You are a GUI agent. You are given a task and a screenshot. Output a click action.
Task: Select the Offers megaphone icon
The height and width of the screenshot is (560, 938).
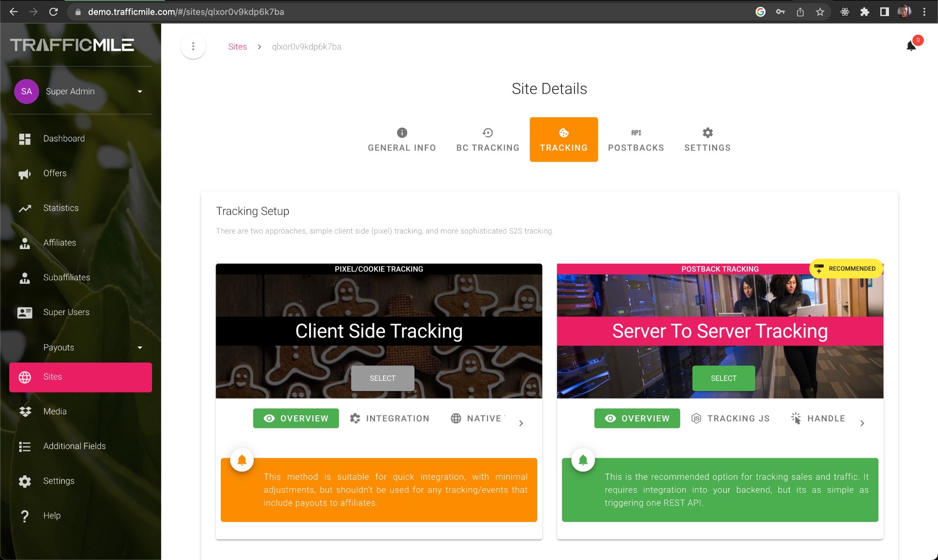click(x=25, y=174)
